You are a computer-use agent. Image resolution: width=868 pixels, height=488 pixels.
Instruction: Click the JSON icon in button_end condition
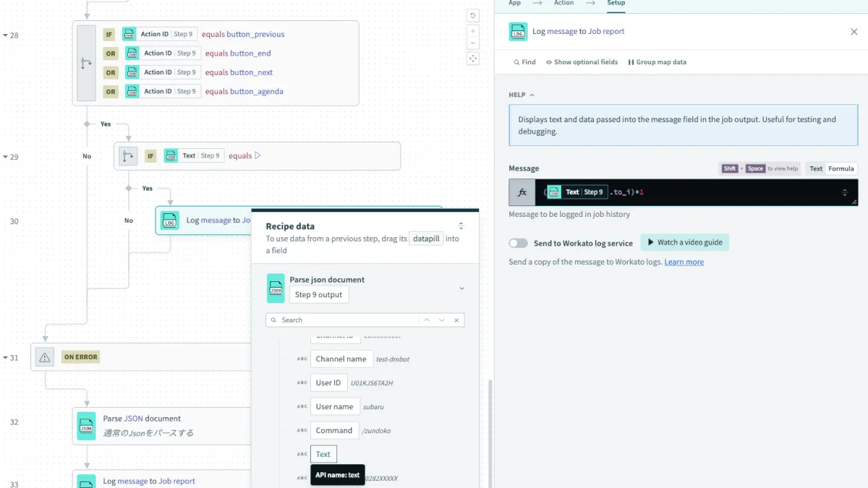[x=132, y=53]
